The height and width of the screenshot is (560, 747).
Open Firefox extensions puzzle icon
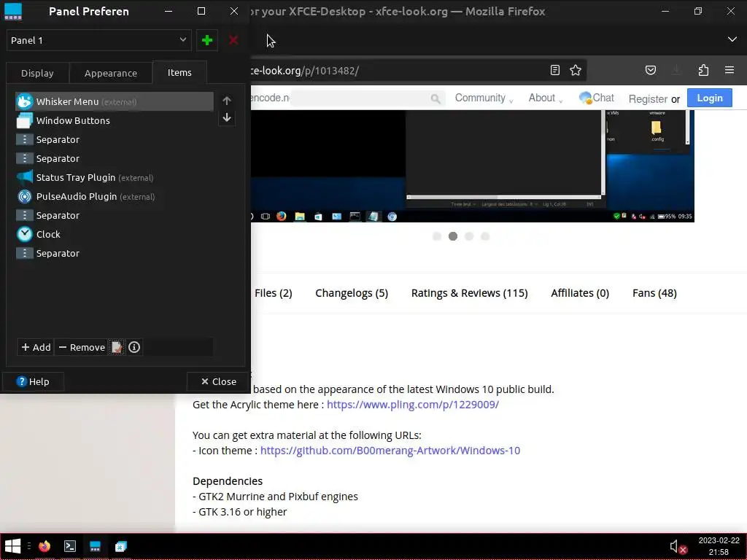(703, 71)
